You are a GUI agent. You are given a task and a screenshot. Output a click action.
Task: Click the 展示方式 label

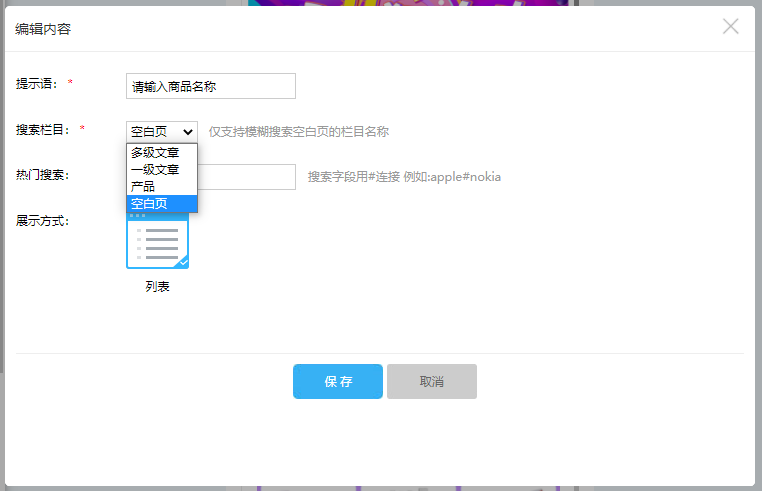click(x=42, y=221)
